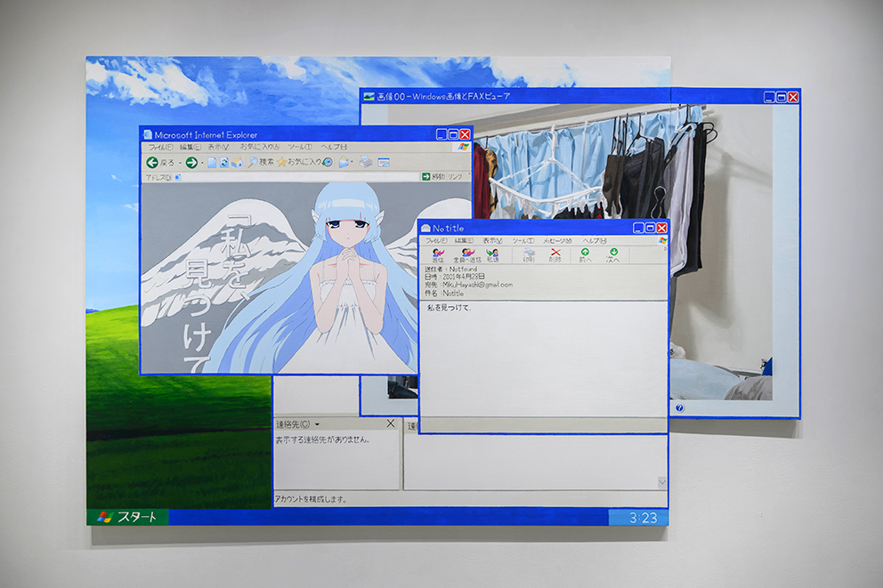Print the message with 印刷 icon

pos(529,255)
